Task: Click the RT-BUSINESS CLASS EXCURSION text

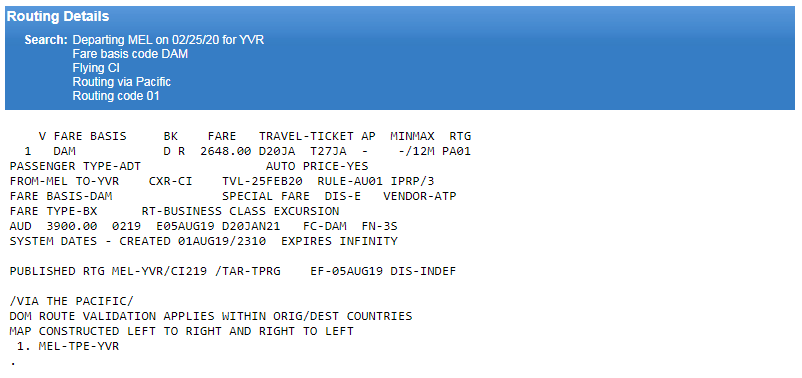Action: (x=240, y=211)
